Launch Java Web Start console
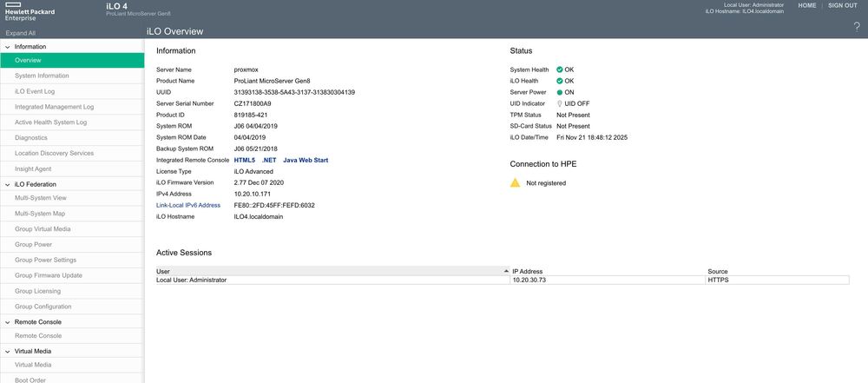Screen dimensions: 868x383 [x=306, y=160]
